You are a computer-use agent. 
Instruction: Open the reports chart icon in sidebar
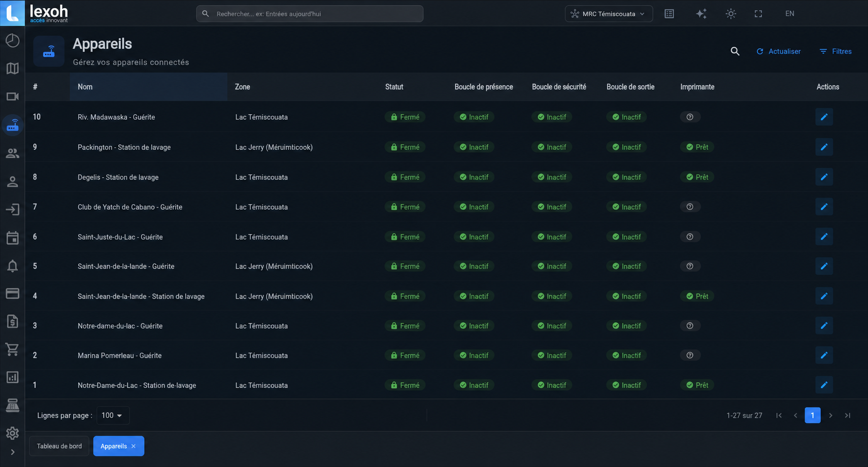[12, 377]
